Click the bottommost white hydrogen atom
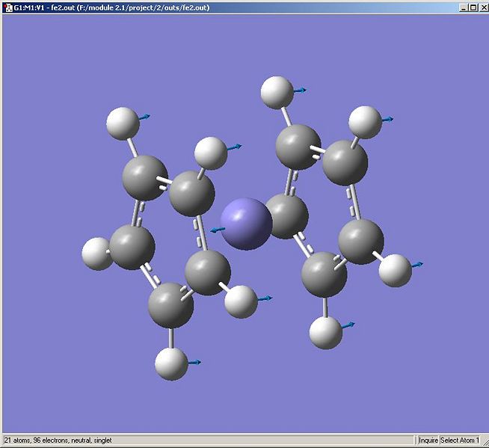This screenshot has width=489, height=448. pyautogui.click(x=171, y=363)
